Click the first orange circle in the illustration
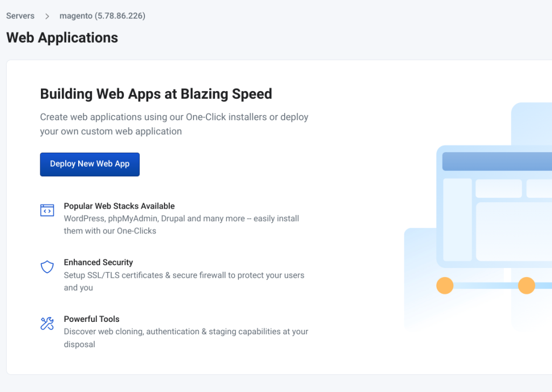This screenshot has height=392, width=552. tap(445, 285)
